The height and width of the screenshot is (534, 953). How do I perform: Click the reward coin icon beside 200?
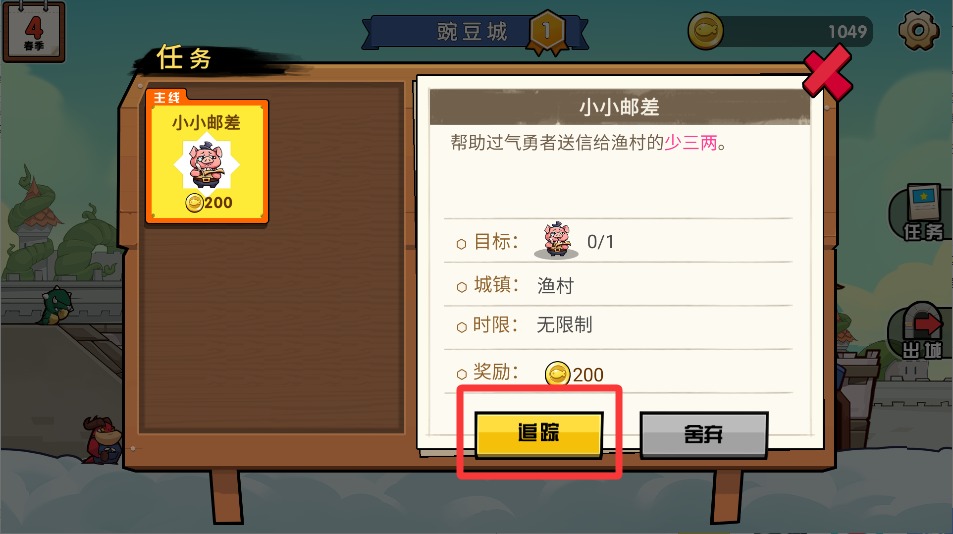coord(557,374)
